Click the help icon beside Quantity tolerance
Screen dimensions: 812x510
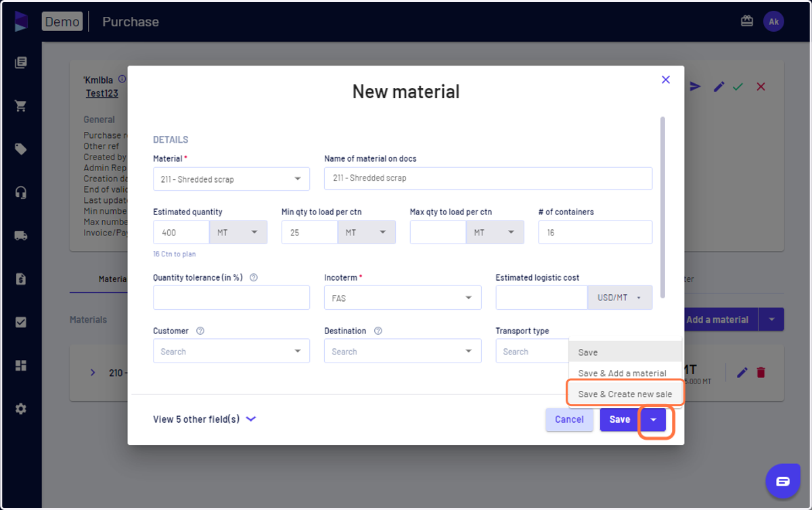coord(254,277)
